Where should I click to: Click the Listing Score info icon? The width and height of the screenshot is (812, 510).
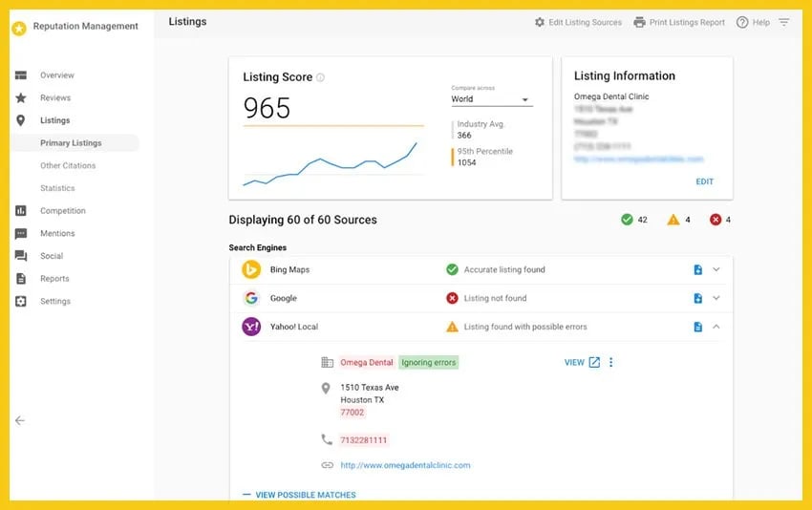coord(320,77)
